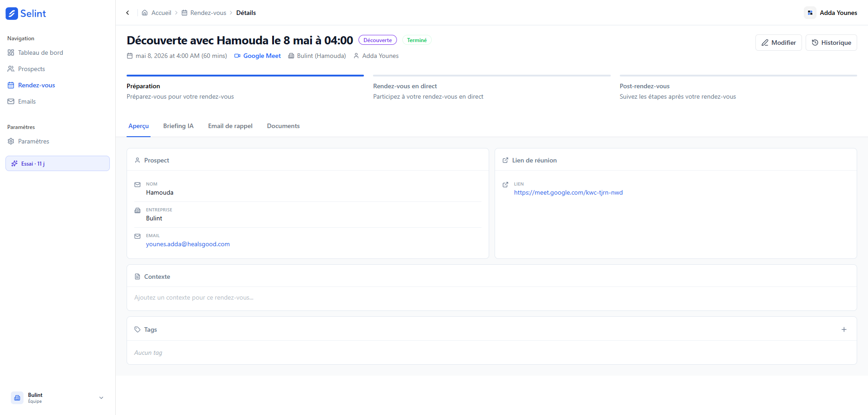
Task: Open the Briefing IA tab
Action: point(178,126)
